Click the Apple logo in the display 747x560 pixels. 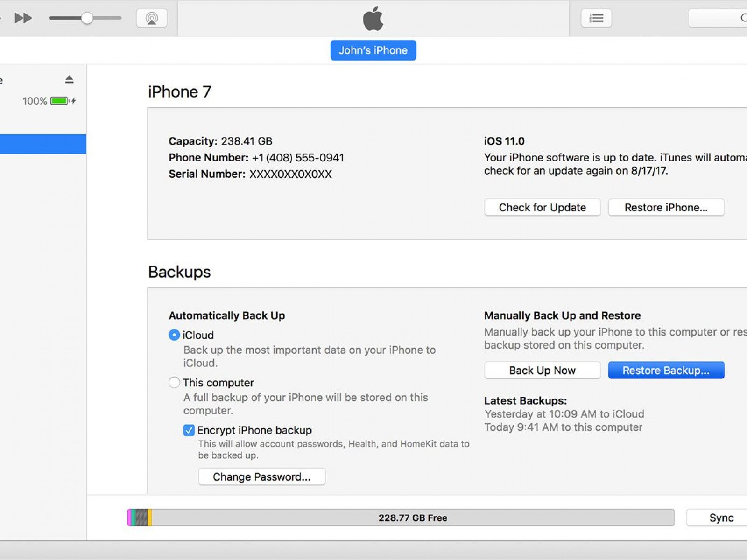373,19
